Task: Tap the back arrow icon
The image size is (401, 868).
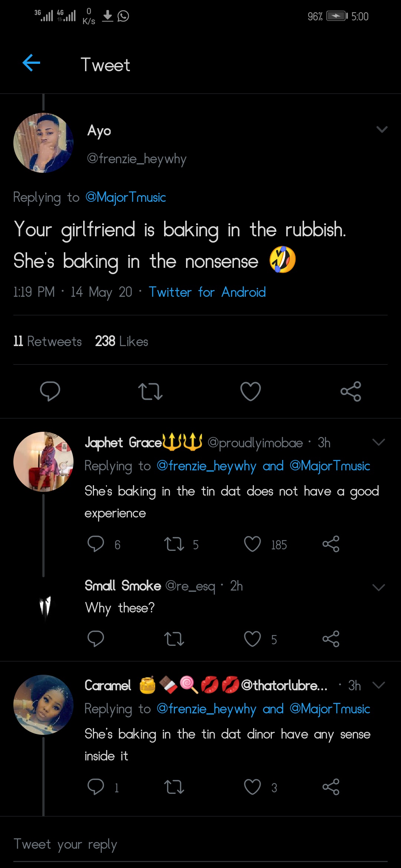Action: (31, 63)
